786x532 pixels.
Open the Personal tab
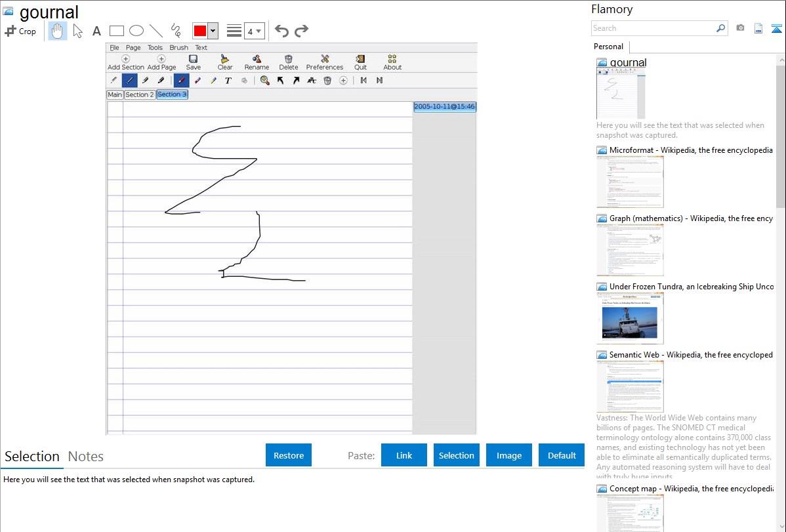[x=609, y=47]
